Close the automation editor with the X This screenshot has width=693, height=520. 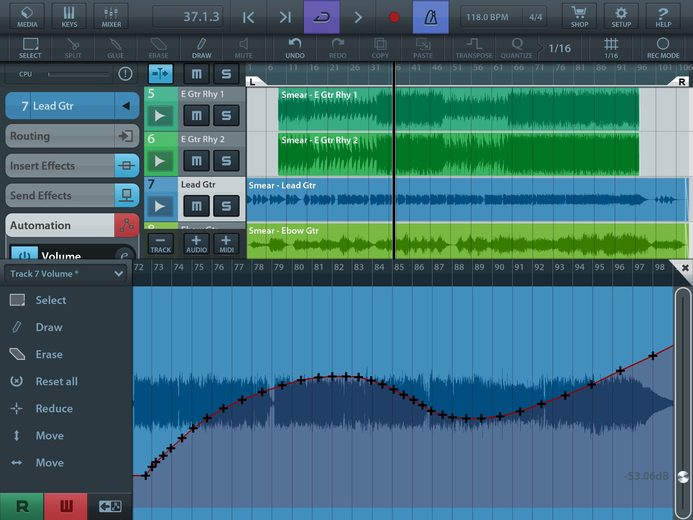point(685,268)
